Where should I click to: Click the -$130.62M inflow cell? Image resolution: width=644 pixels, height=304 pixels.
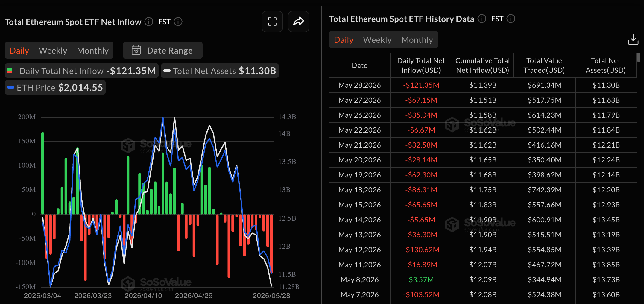point(421,250)
